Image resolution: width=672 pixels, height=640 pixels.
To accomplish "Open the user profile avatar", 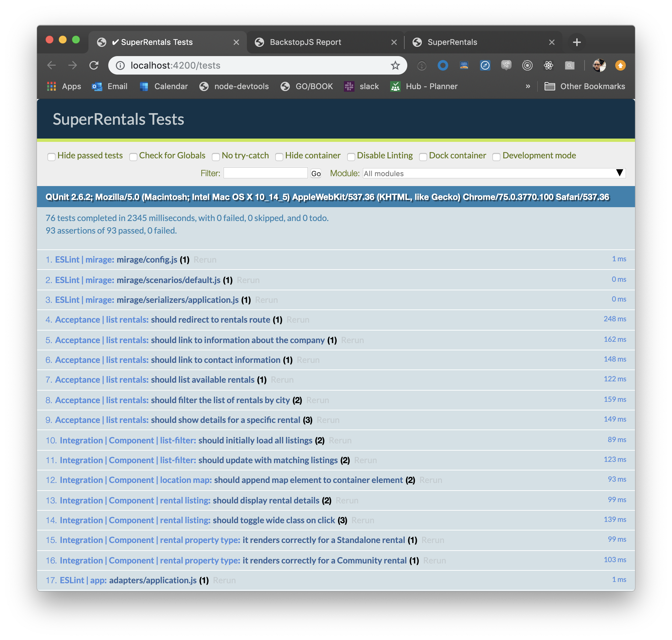I will click(x=599, y=65).
